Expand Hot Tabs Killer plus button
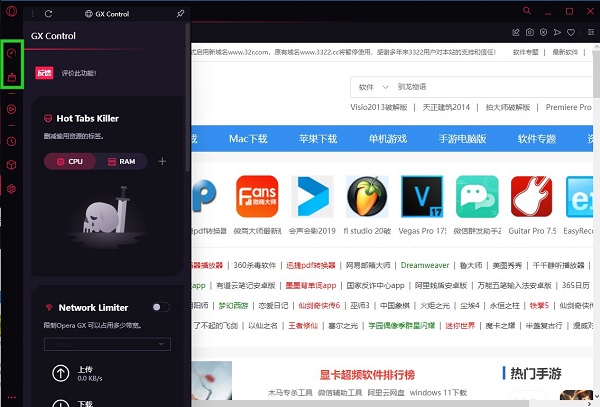This screenshot has width=600, height=407. pyautogui.click(x=162, y=161)
